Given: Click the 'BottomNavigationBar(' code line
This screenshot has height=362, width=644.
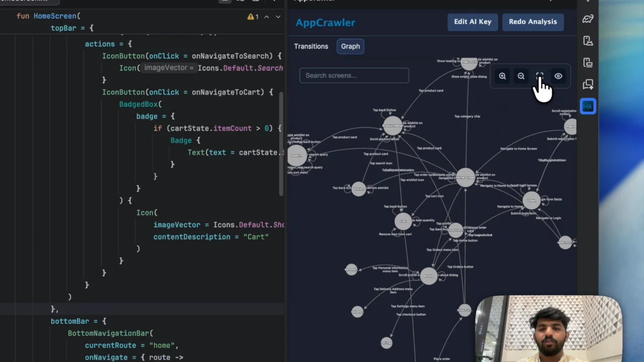Looking at the screenshot, I should point(111,333).
